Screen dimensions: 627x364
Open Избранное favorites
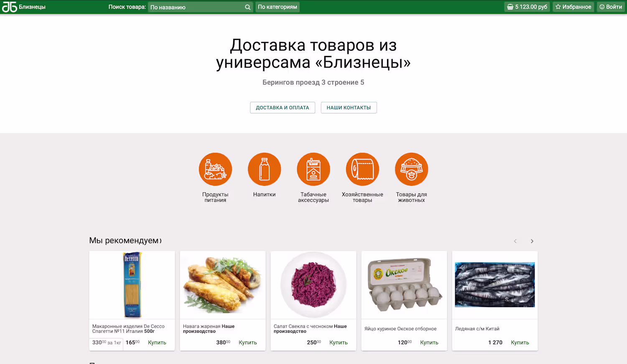coord(573,7)
